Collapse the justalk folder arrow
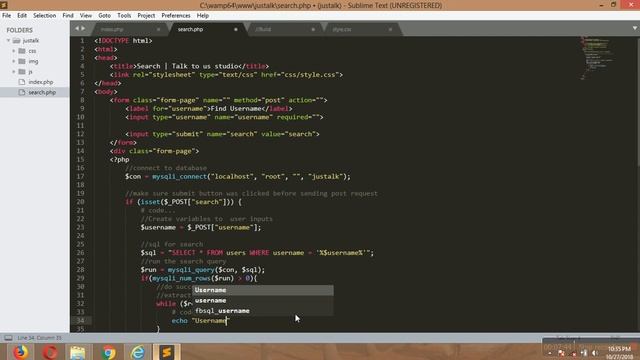Screen dimensions: 640x360 (8, 40)
